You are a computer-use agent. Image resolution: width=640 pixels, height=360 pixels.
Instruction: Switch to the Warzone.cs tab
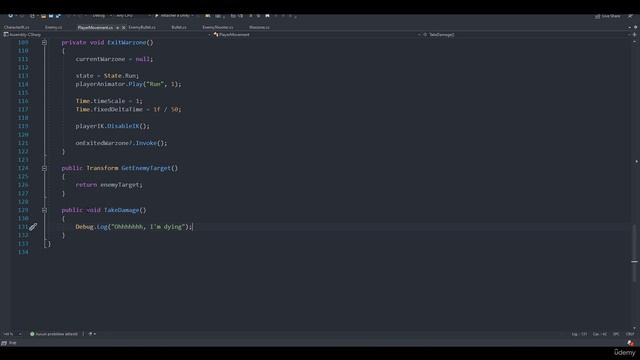click(259, 27)
